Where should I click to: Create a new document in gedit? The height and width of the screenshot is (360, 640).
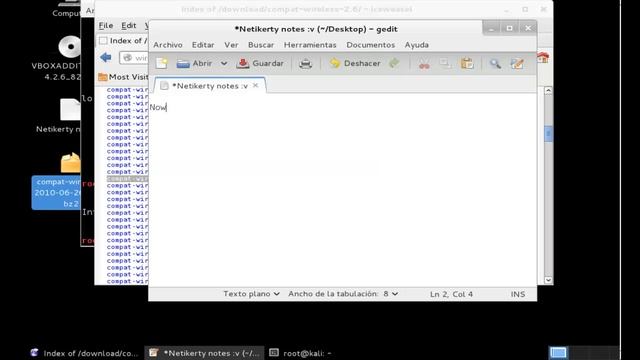coord(162,63)
